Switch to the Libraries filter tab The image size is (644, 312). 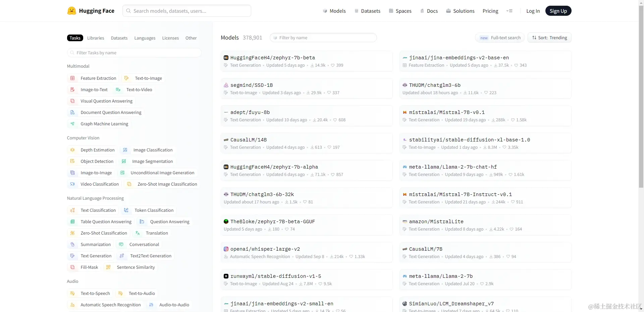[96, 38]
